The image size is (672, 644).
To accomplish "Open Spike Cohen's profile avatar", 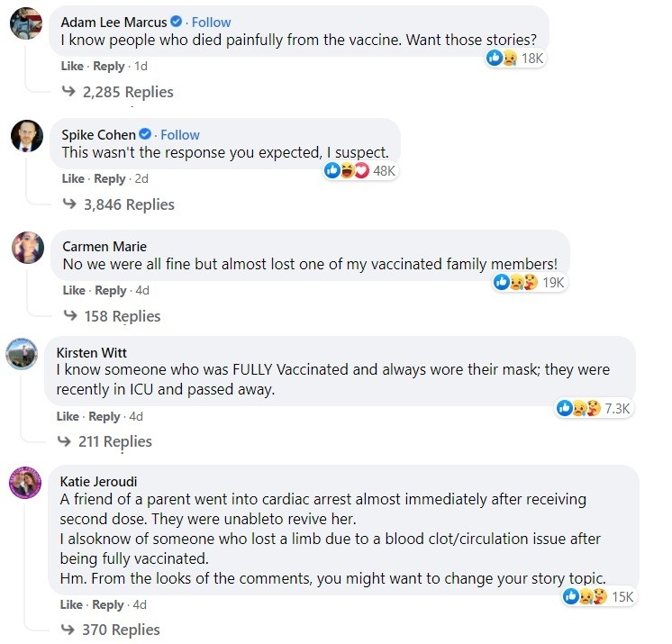I will pos(27,136).
